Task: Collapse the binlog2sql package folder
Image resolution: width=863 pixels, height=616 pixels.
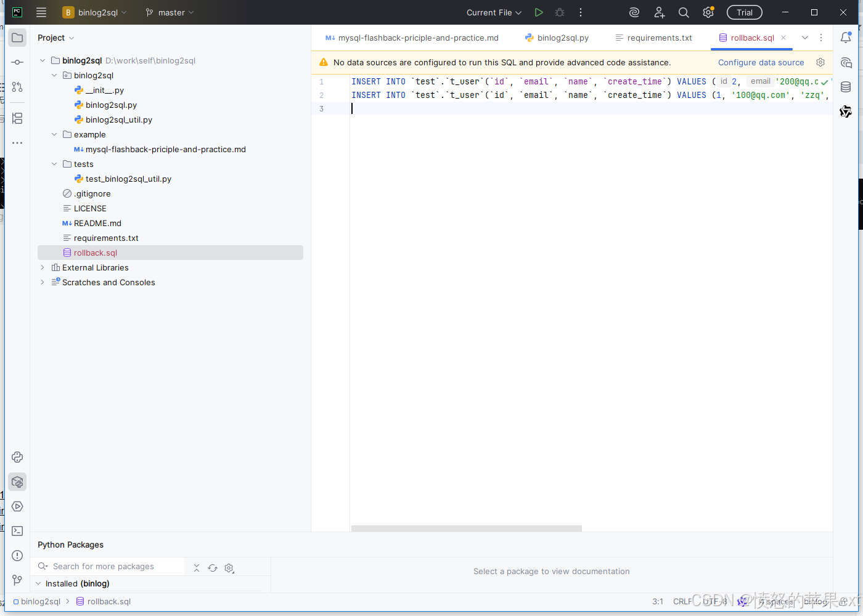Action: 54,75
